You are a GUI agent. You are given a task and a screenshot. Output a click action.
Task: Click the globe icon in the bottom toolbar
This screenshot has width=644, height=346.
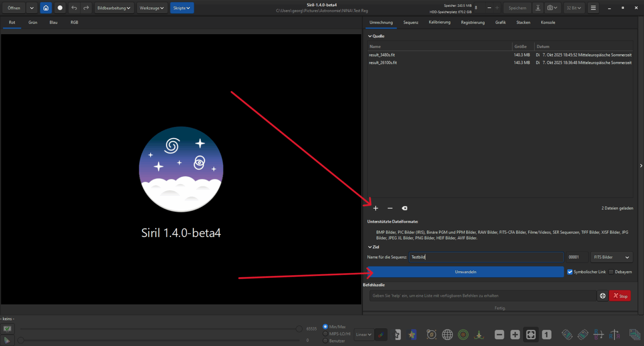(447, 334)
